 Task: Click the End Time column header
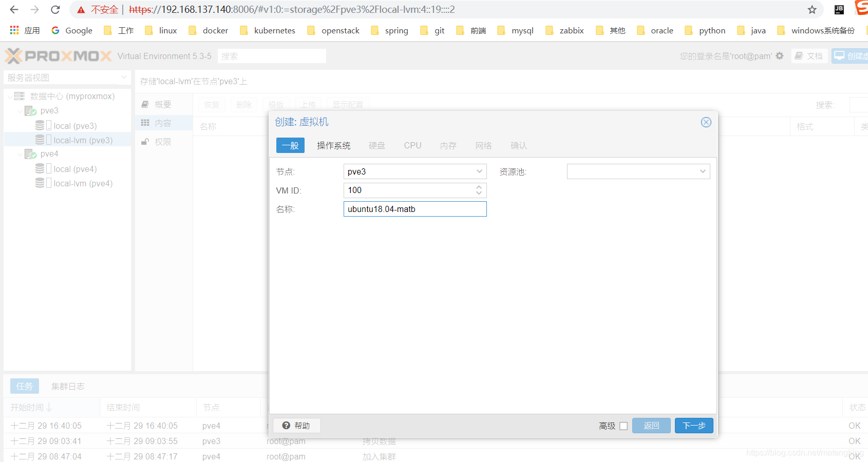pyautogui.click(x=148, y=407)
